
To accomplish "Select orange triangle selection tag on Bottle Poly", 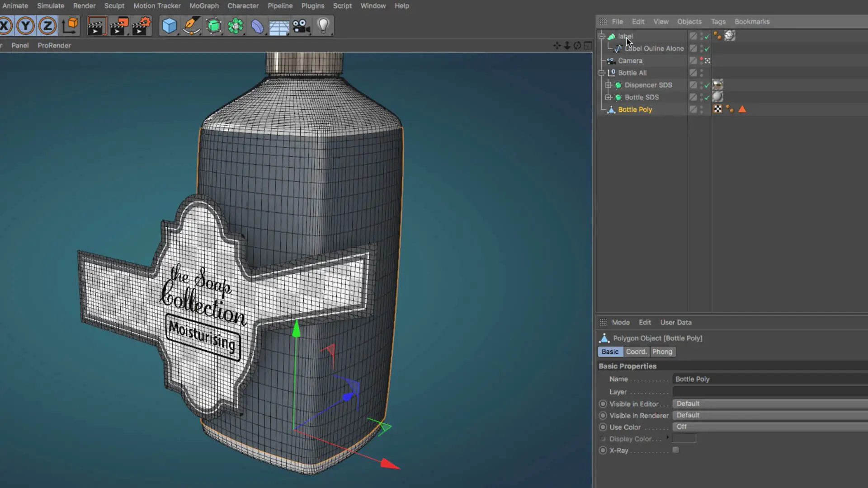I will tap(742, 109).
